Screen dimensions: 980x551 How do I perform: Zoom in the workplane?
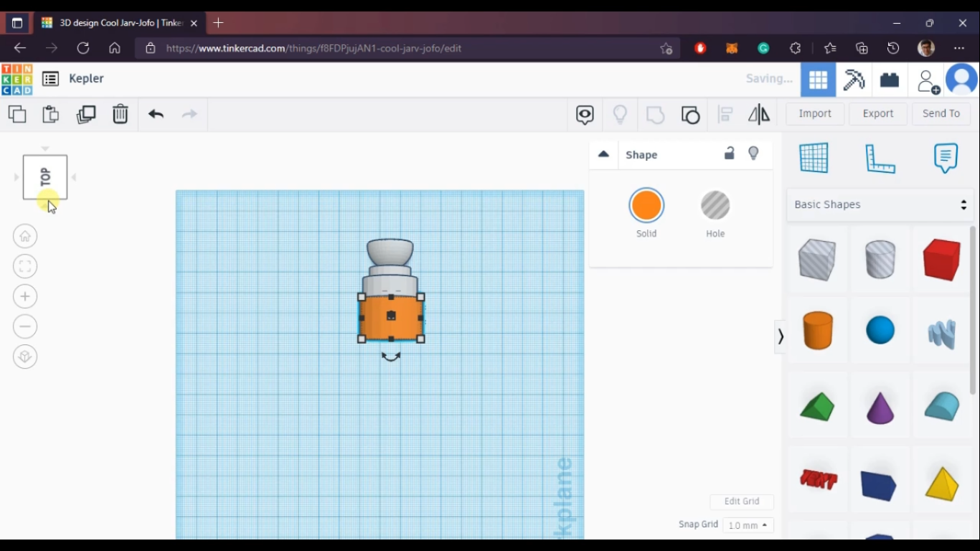25,296
